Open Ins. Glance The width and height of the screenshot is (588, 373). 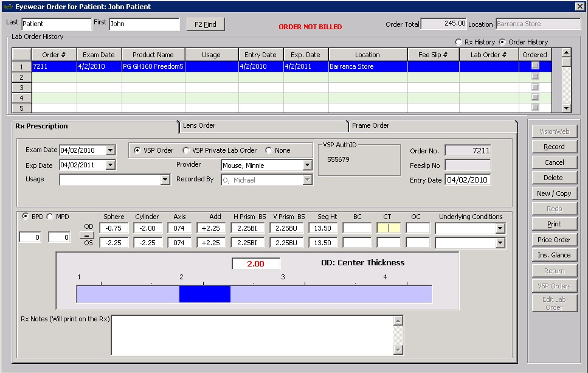[554, 255]
